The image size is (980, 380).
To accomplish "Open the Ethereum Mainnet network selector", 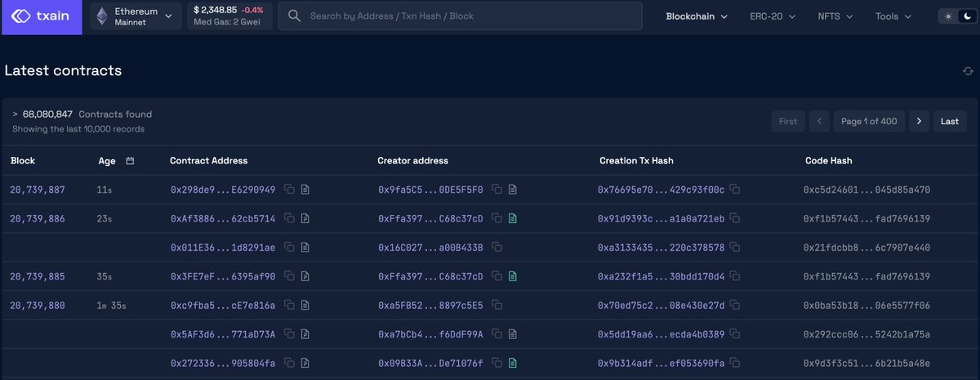I will [x=136, y=16].
